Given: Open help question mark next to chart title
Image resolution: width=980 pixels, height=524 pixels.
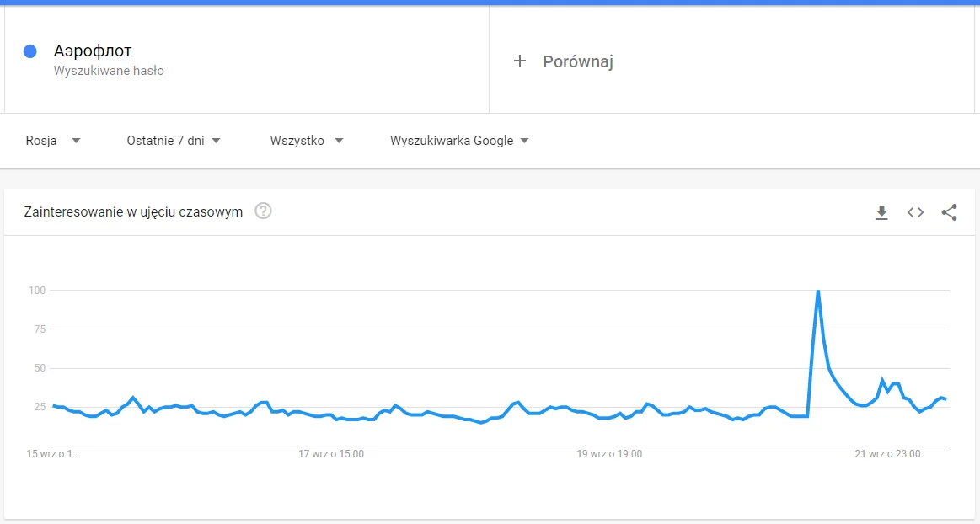Looking at the screenshot, I should (x=263, y=211).
